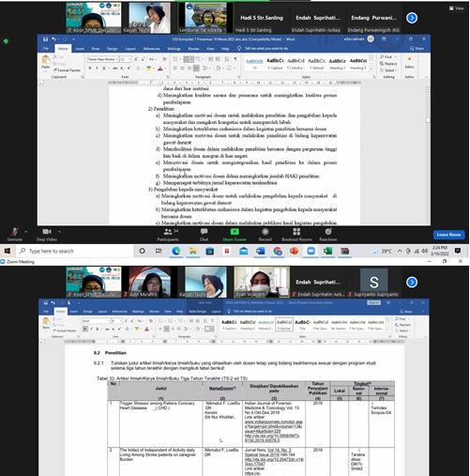This screenshot has width=470, height=476.
Task: Toggle Underline in LED kompilasi Word ribbon
Action: click(x=103, y=69)
